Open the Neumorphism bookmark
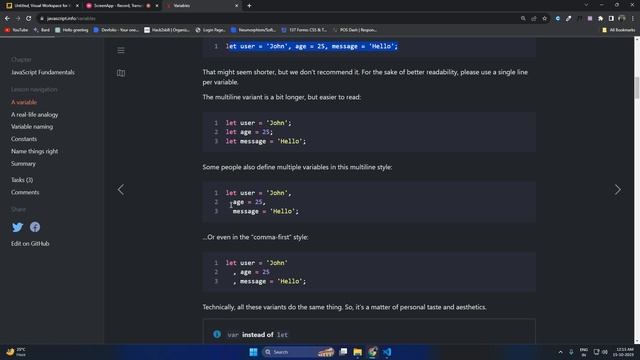Image resolution: width=640 pixels, height=360 pixels. coord(253,30)
